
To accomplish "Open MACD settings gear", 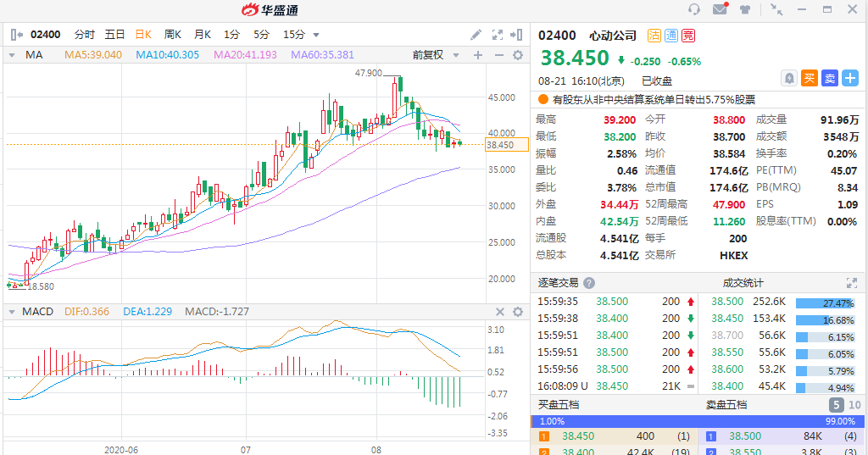I will (518, 312).
